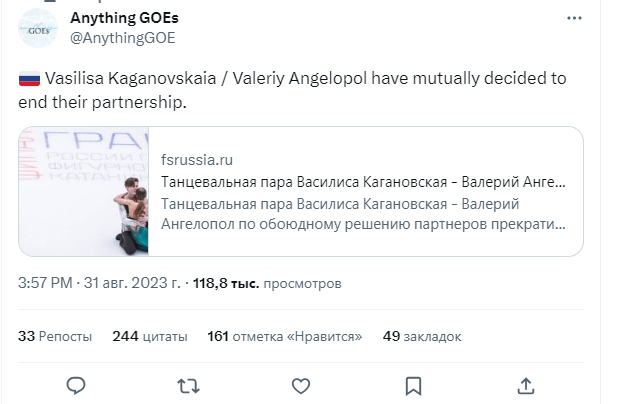Bookmark the tweet using the bookmark icon
The image size is (626, 404).
412,385
